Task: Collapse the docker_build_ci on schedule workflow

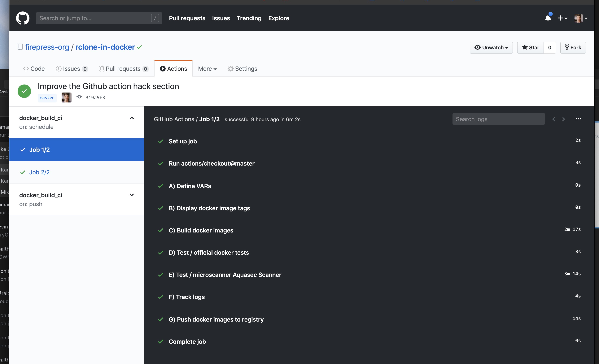Action: click(132, 118)
